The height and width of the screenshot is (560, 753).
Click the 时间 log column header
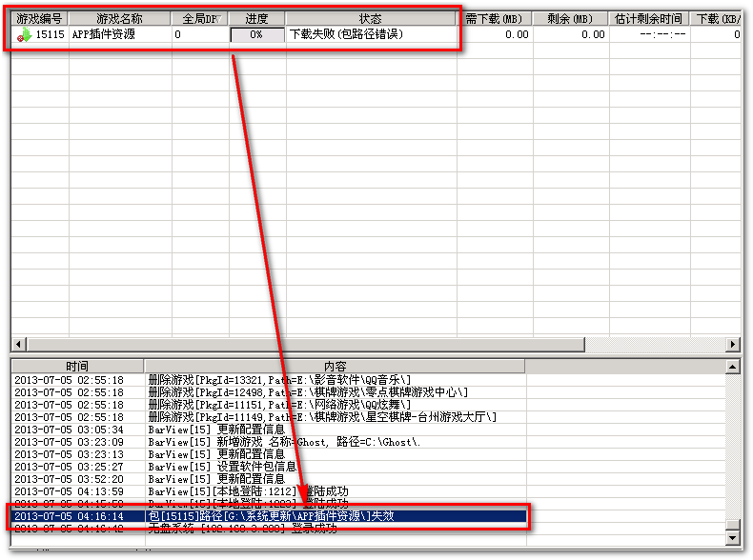(77, 366)
